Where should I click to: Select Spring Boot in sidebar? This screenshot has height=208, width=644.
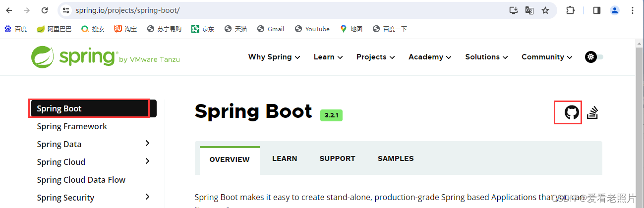[93, 108]
